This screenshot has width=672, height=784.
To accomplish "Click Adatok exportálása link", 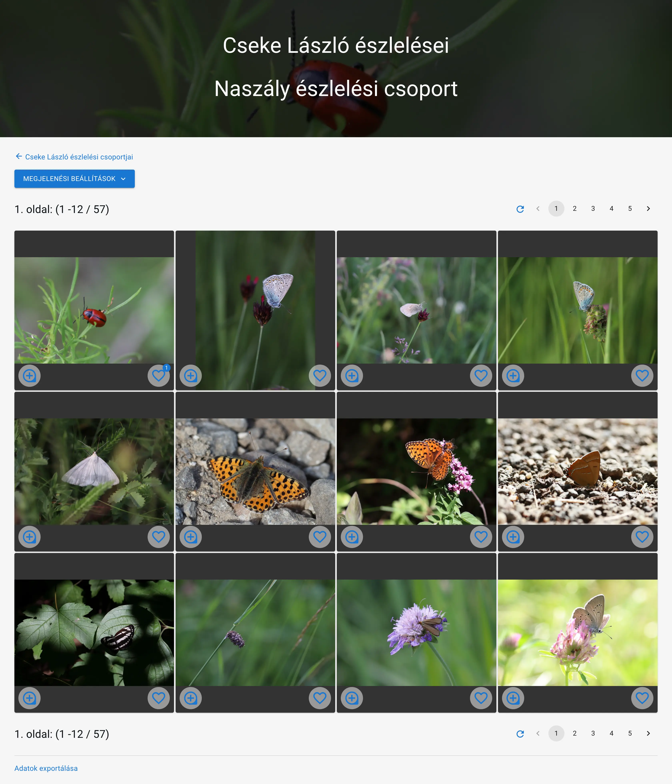I will click(46, 768).
